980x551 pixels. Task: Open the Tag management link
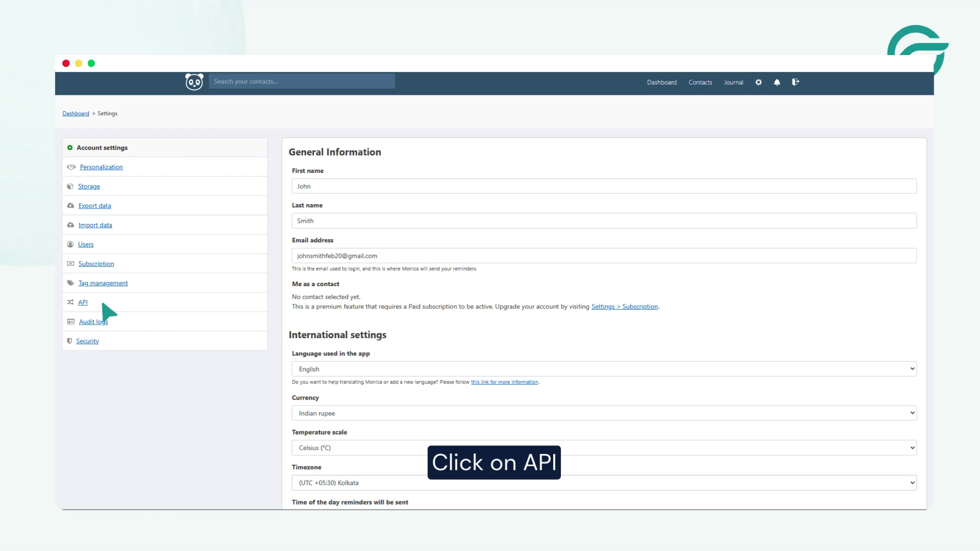[x=103, y=283]
